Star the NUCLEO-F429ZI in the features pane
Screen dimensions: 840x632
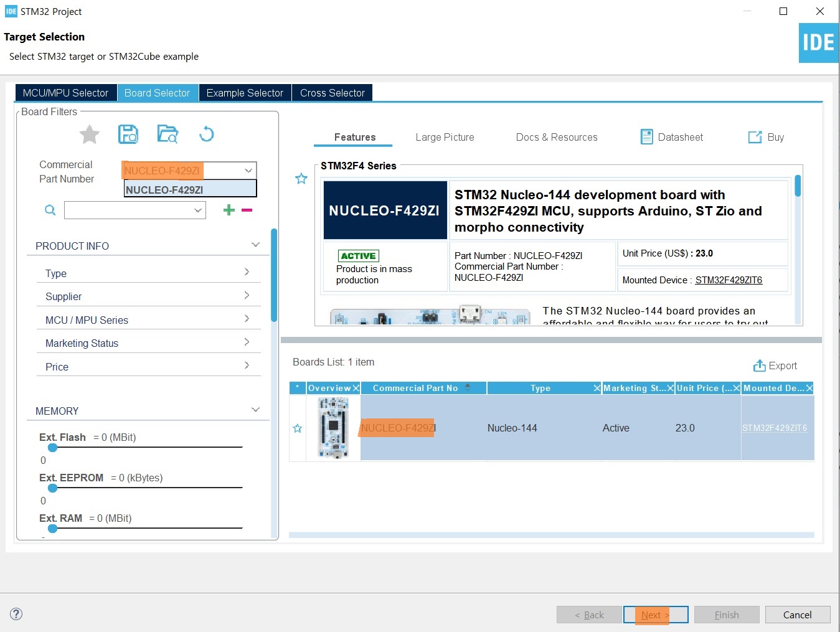pyautogui.click(x=301, y=179)
